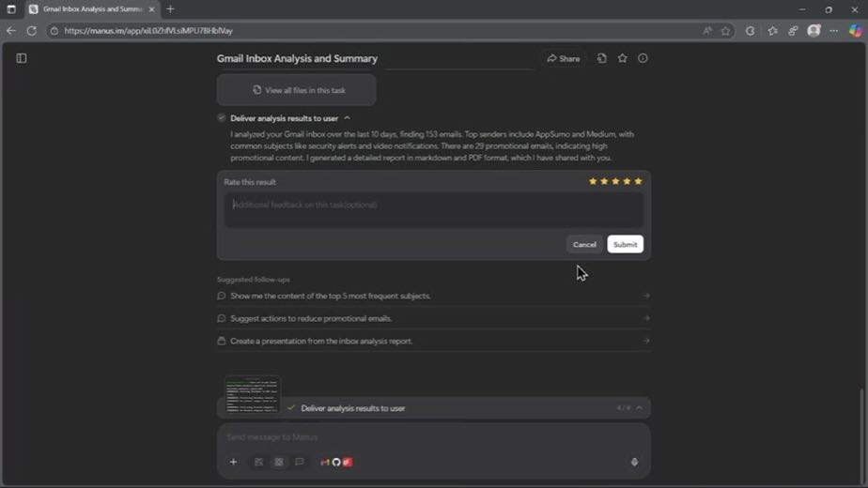Viewport: 868px width, 488px height.
Task: Click the Share button
Action: [564, 58]
